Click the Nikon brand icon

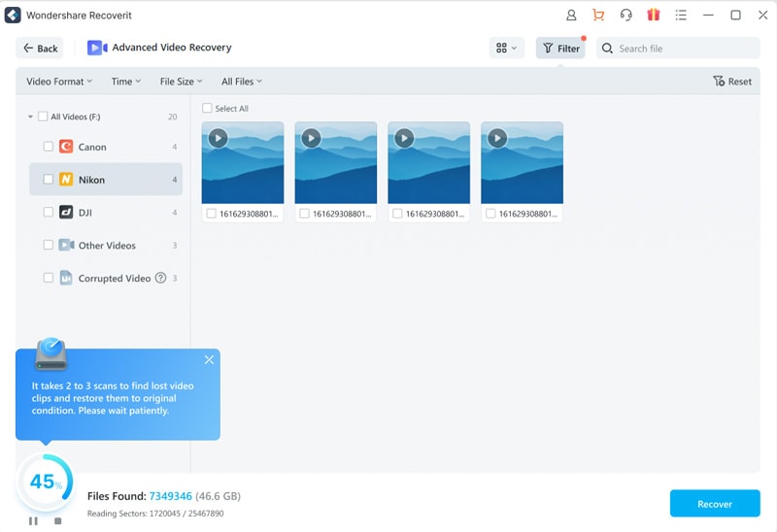tap(66, 180)
